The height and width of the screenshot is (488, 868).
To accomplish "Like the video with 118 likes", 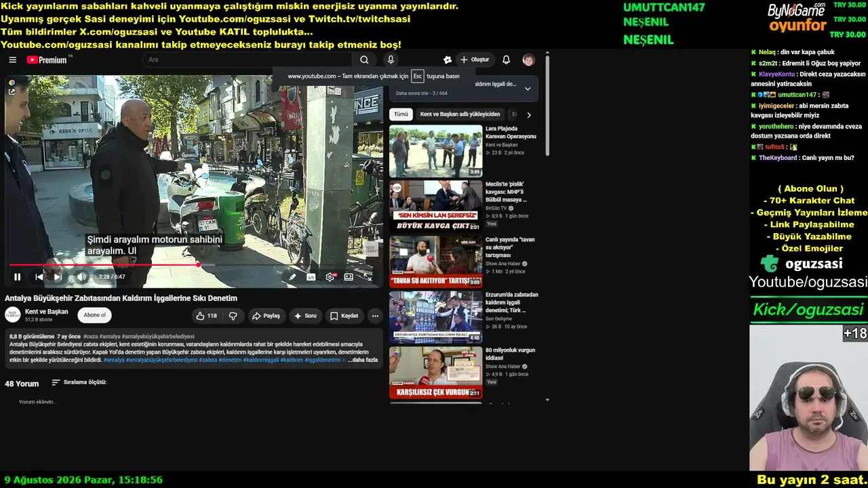I will tap(206, 316).
